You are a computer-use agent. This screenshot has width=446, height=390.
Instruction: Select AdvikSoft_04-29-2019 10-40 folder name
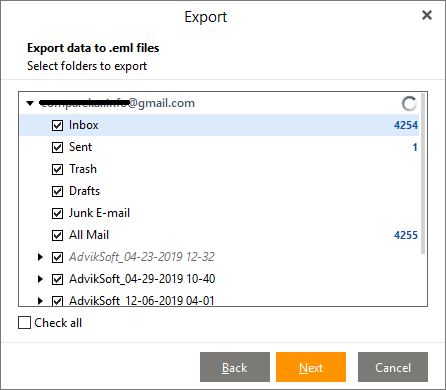142,279
